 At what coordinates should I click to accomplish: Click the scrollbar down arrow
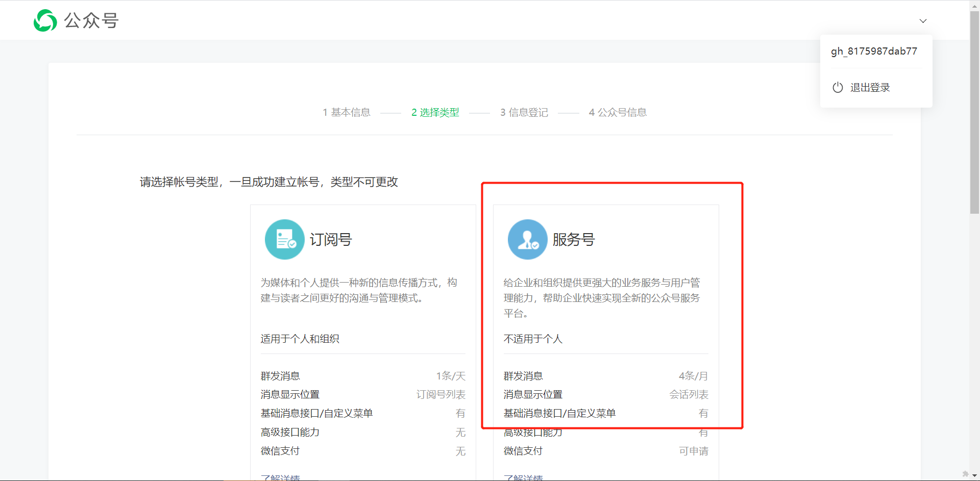pyautogui.click(x=974, y=475)
